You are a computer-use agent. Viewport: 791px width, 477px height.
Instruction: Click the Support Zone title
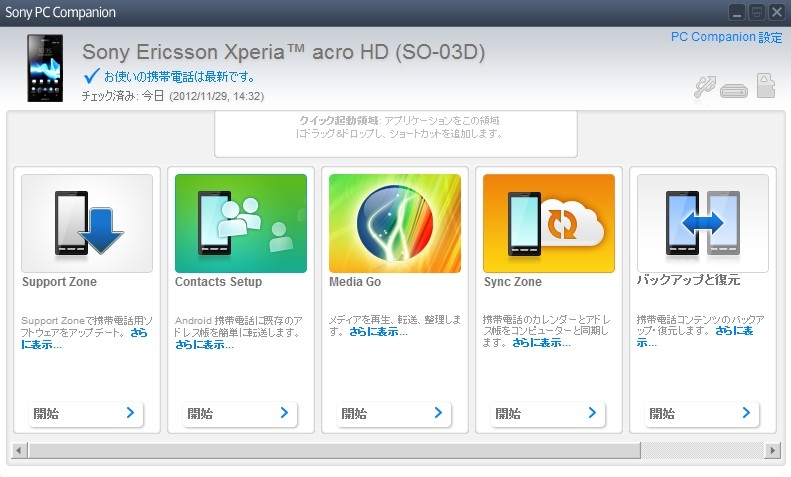click(x=60, y=282)
